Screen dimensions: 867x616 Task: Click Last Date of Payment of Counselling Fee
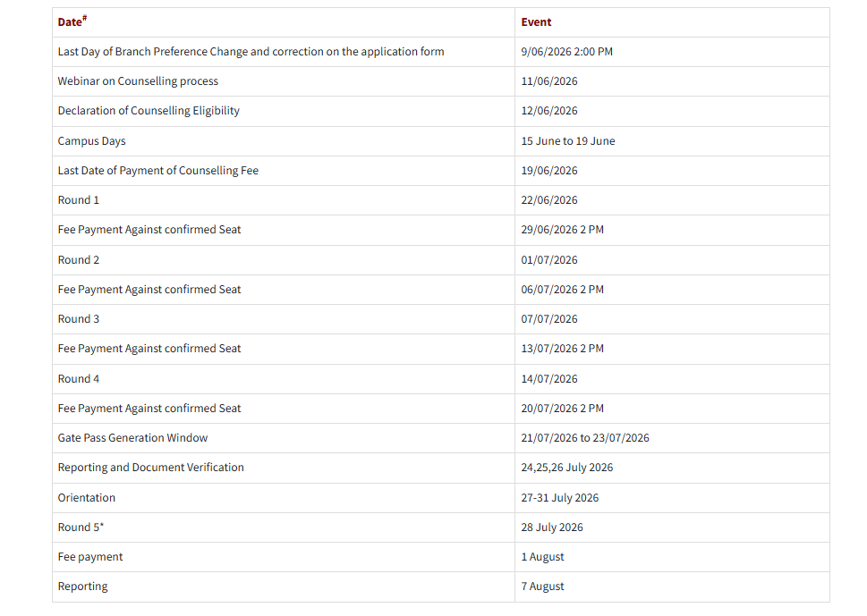coord(158,171)
